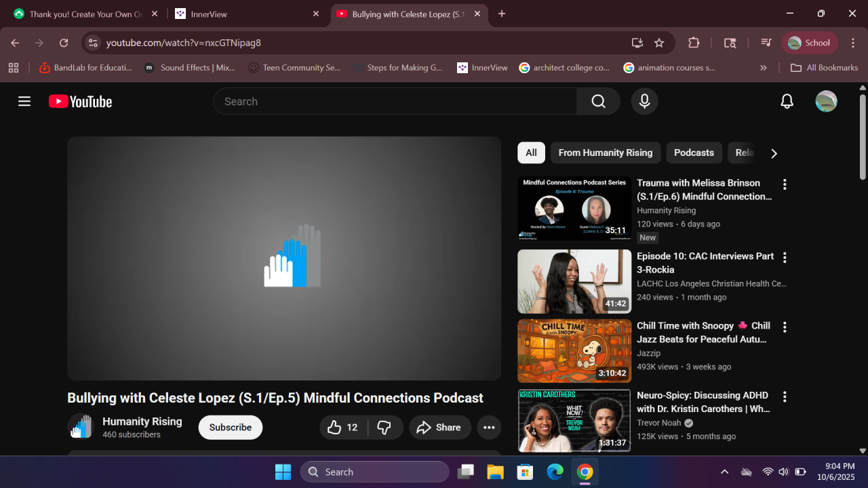This screenshot has width=868, height=488.
Task: Open the YouTube hamburger guide menu
Action: (x=24, y=102)
